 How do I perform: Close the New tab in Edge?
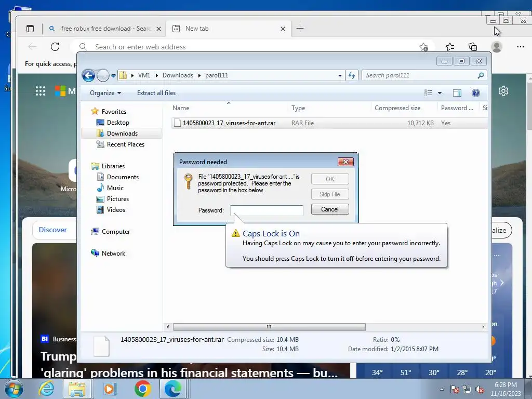click(283, 29)
